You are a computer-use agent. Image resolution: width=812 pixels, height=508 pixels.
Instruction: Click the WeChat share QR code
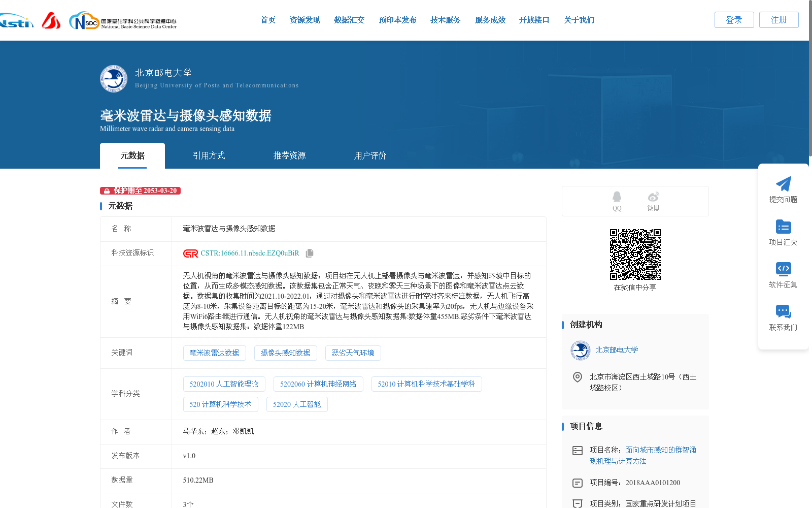tap(635, 255)
